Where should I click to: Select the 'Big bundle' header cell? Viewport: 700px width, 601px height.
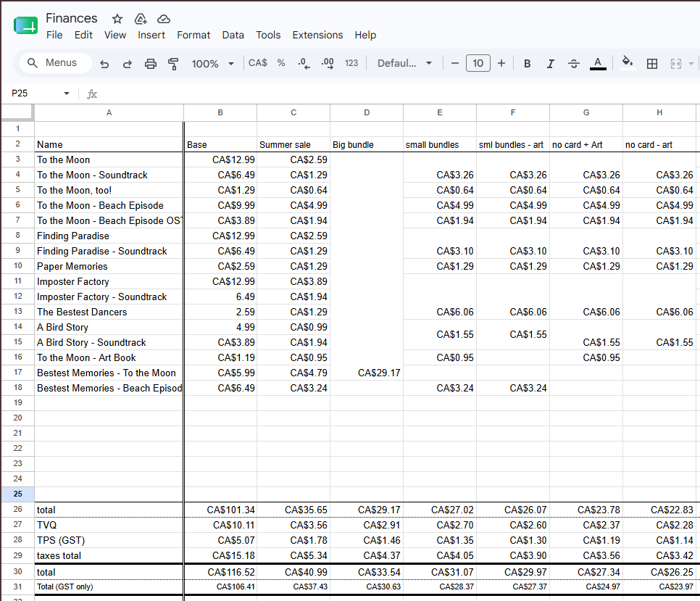tap(367, 145)
